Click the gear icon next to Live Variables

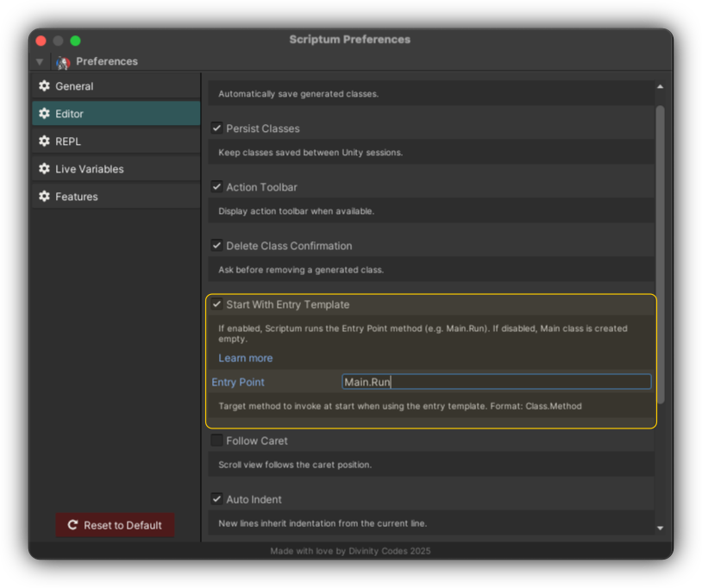coord(44,169)
